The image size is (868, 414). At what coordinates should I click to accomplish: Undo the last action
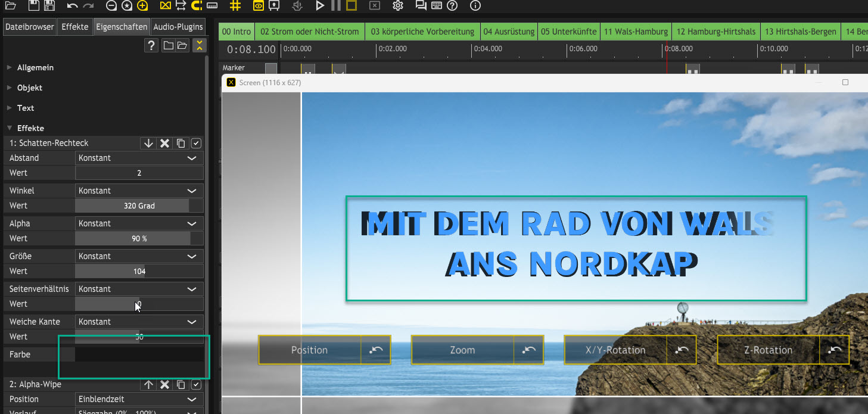point(73,6)
